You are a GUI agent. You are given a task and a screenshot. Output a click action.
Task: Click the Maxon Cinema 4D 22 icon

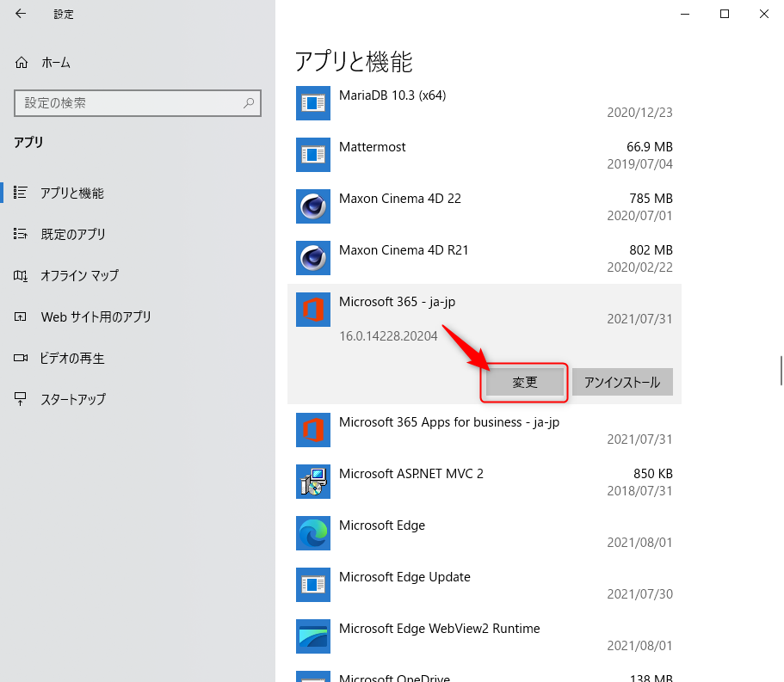click(313, 206)
